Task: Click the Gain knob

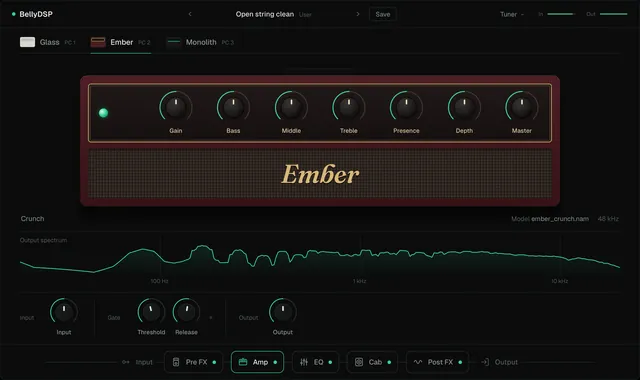Action: (x=176, y=107)
